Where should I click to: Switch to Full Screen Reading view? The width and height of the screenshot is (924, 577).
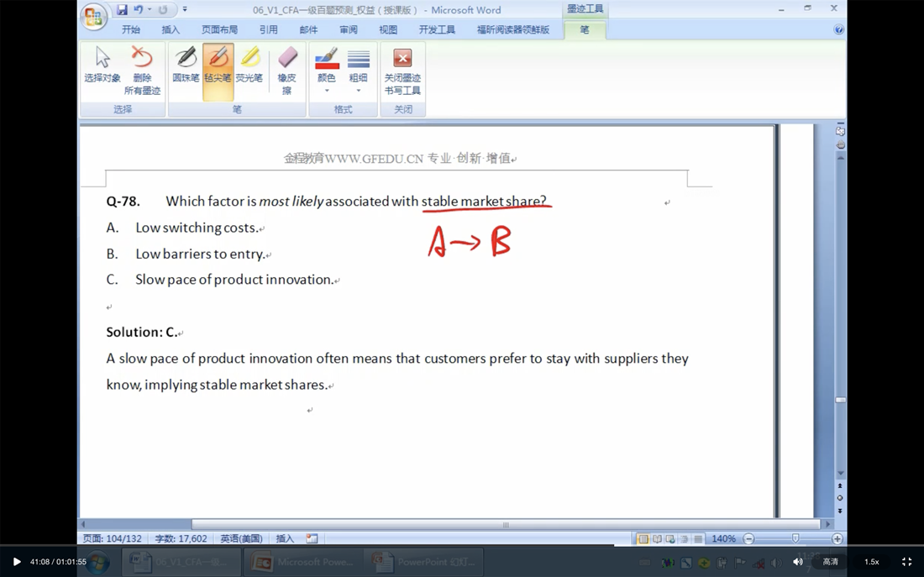[x=657, y=538]
